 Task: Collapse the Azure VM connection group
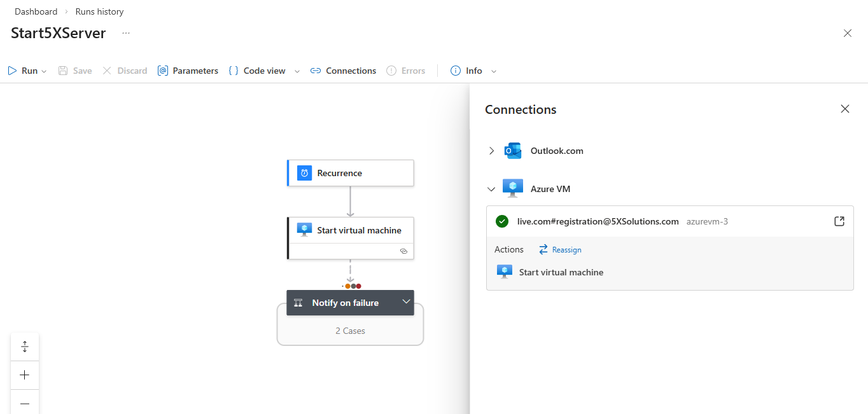coord(491,189)
